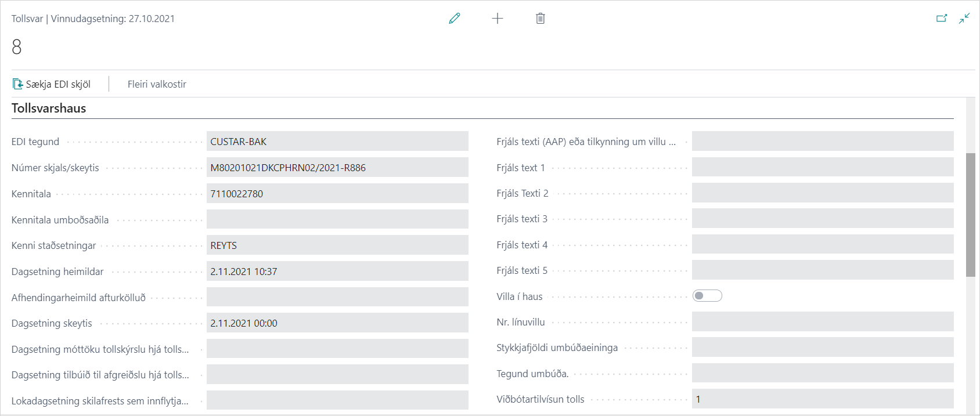Click the pencil edit icon
Image resolution: width=980 pixels, height=416 pixels.
tap(455, 19)
